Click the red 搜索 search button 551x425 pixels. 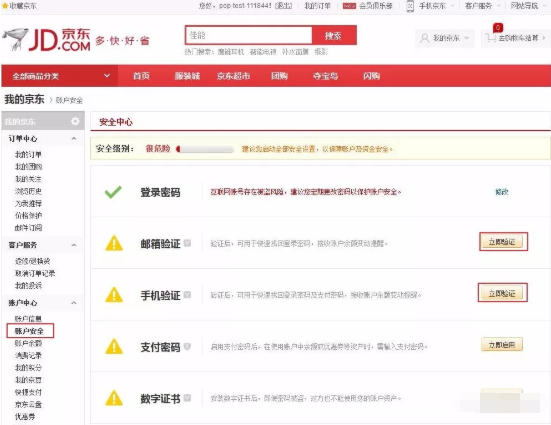pyautogui.click(x=334, y=35)
